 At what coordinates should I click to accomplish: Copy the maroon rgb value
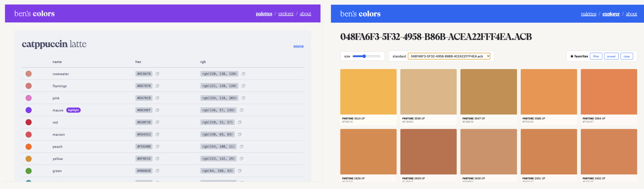[x=240, y=134]
